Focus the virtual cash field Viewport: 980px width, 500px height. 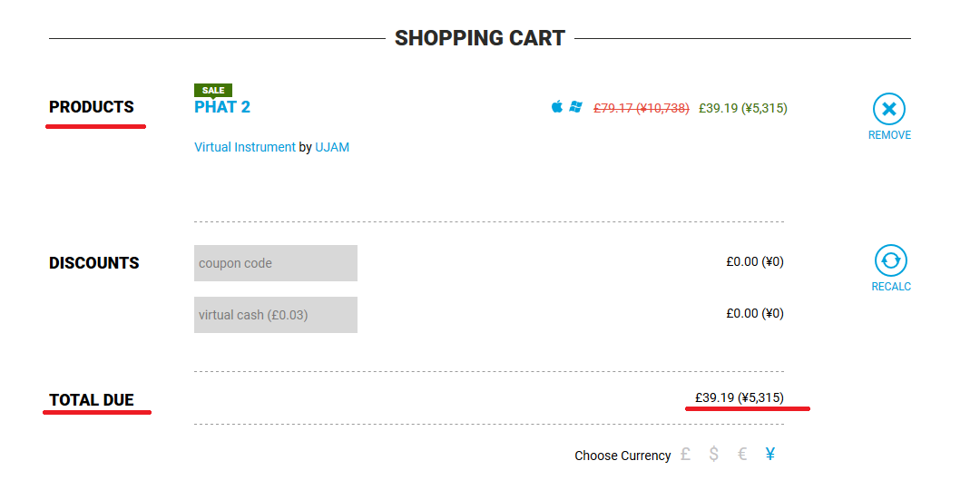276,315
